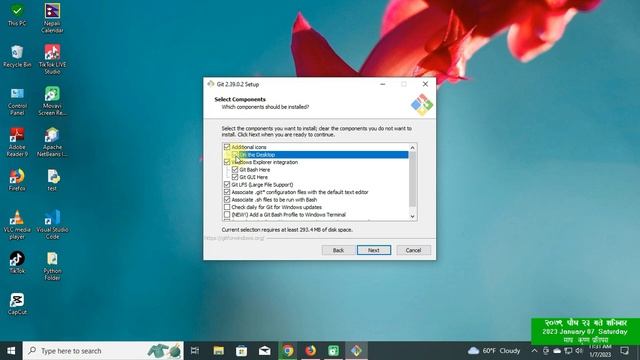Toggle On the Desktop checkbox
This screenshot has height=360, width=640.
(235, 155)
